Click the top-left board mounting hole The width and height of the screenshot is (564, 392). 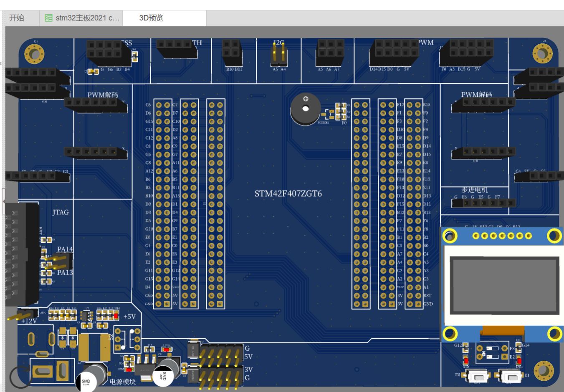[x=34, y=53]
